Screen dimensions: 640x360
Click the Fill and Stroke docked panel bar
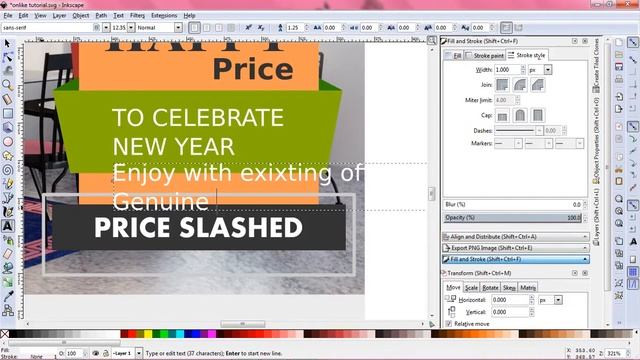516,259
